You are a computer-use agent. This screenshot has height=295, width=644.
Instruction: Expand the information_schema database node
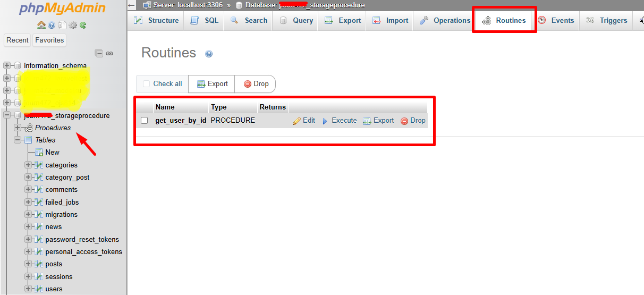tap(7, 66)
